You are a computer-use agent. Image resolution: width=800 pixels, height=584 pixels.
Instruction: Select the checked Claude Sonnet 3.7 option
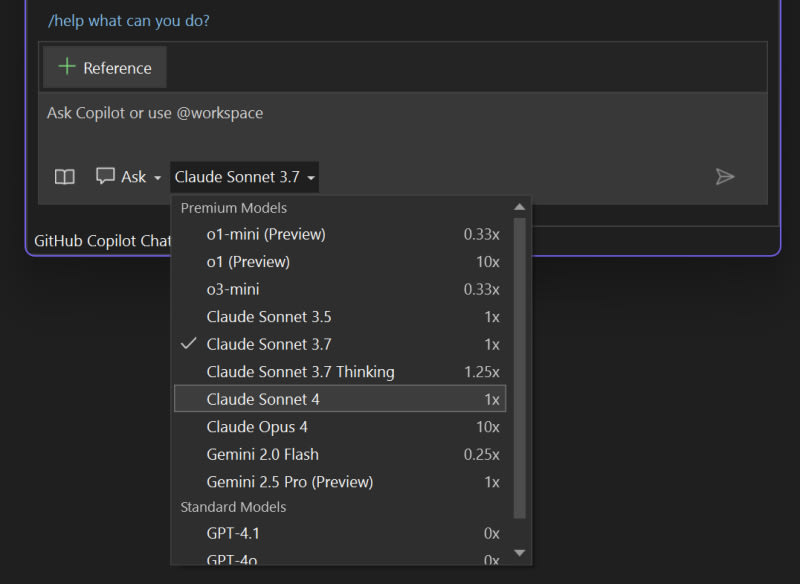click(340, 344)
